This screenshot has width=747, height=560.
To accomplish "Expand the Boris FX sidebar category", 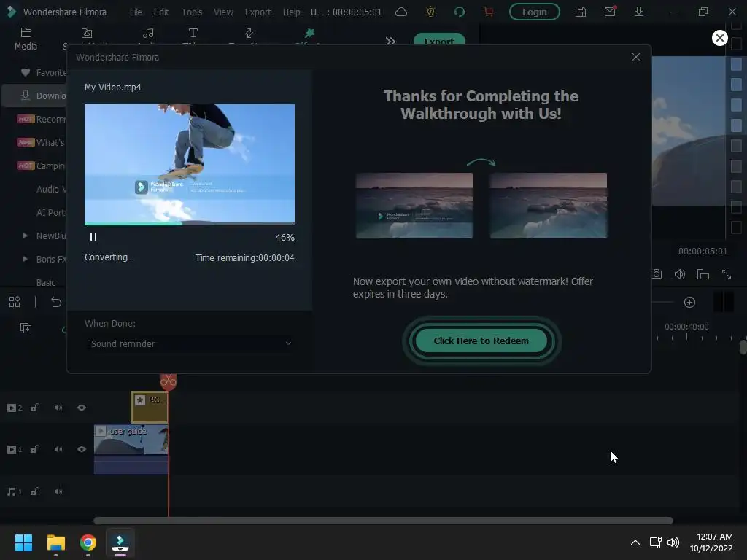I will point(26,259).
